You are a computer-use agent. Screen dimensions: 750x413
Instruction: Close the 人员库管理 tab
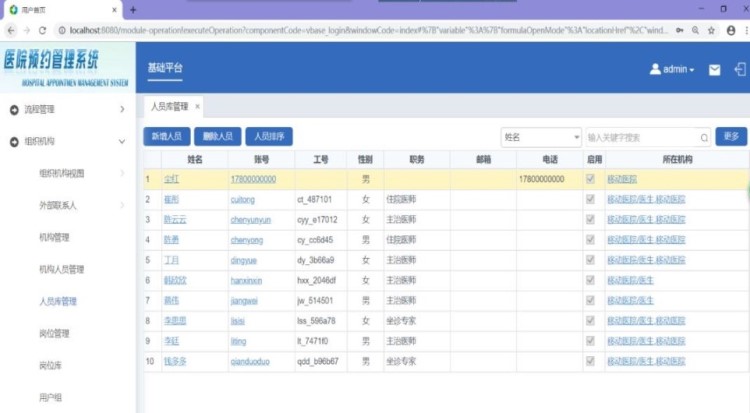(x=197, y=106)
